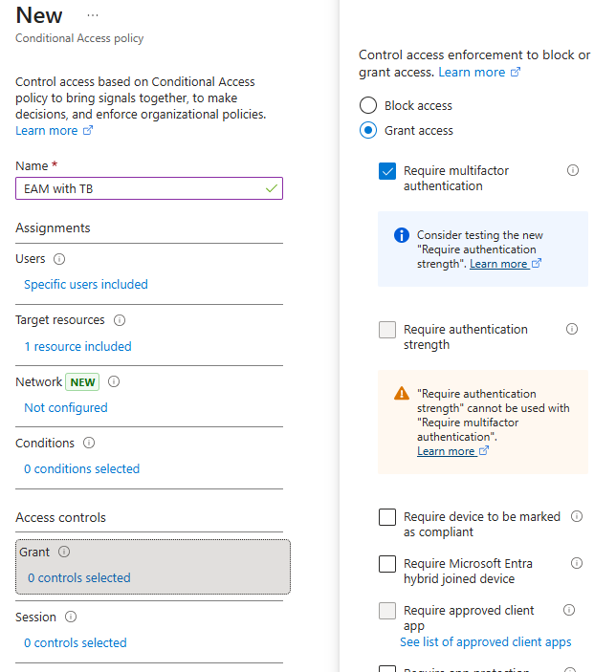Select the Grant access radio button
Screen dimensions: 616x672
pos(368,131)
